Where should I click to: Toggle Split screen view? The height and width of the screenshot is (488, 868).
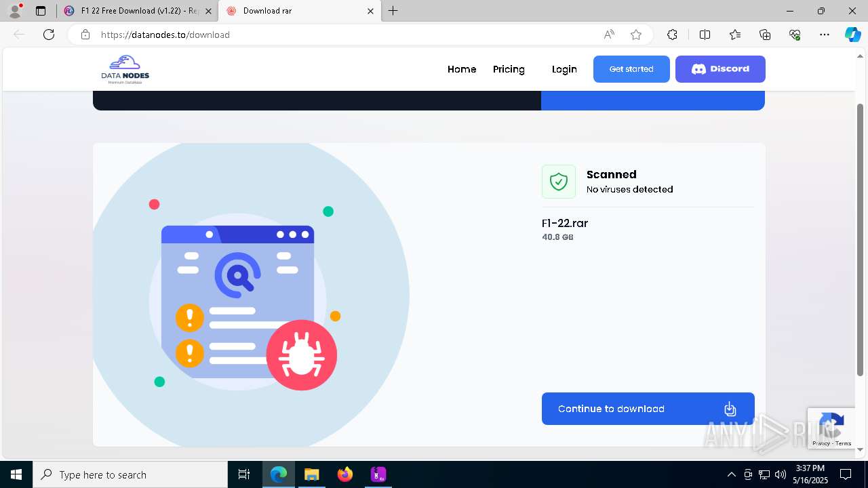coord(705,35)
